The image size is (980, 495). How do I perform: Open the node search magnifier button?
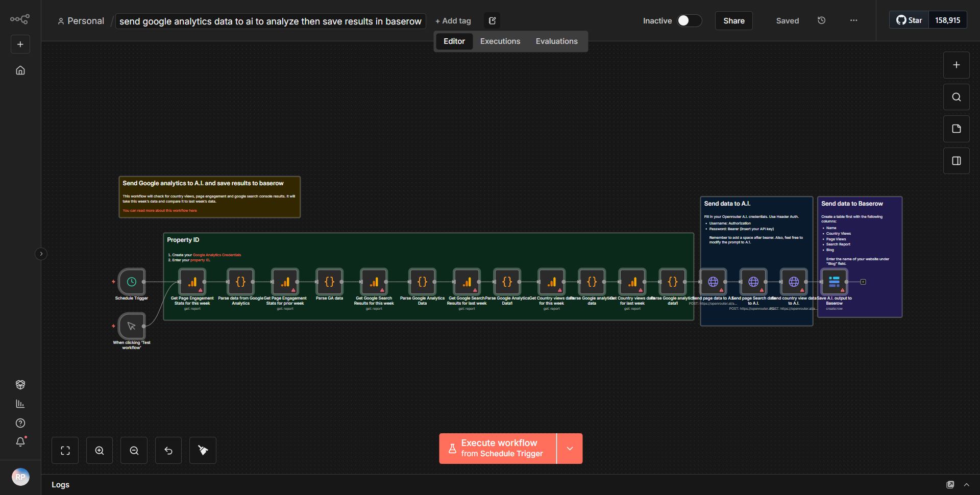click(957, 97)
